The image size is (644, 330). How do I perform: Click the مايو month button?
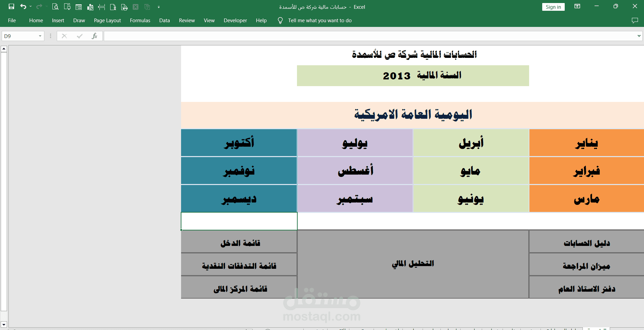coord(471,171)
